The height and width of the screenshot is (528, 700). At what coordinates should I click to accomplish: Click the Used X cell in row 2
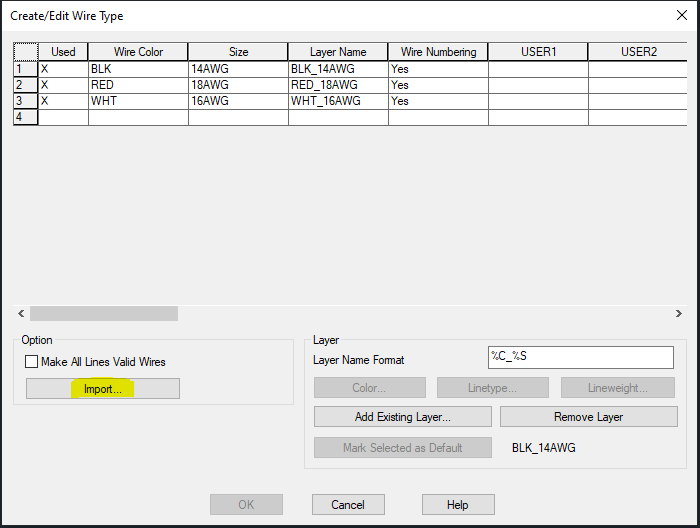tap(63, 85)
